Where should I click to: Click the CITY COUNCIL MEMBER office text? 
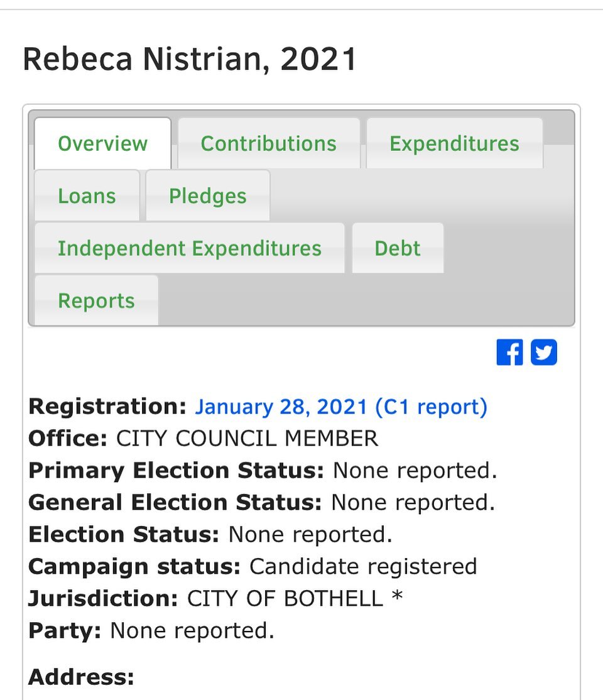tap(247, 439)
